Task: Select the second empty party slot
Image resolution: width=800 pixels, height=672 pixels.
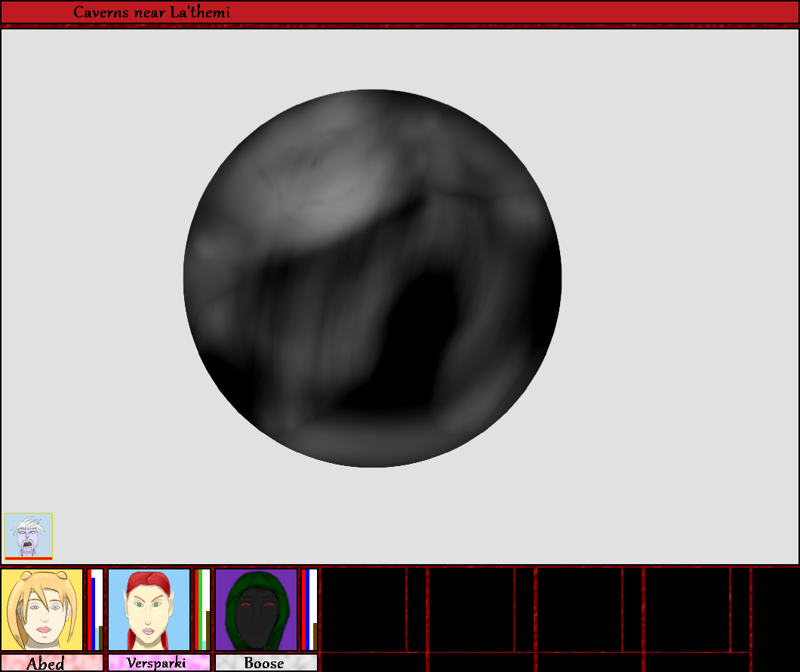Action: 472,609
